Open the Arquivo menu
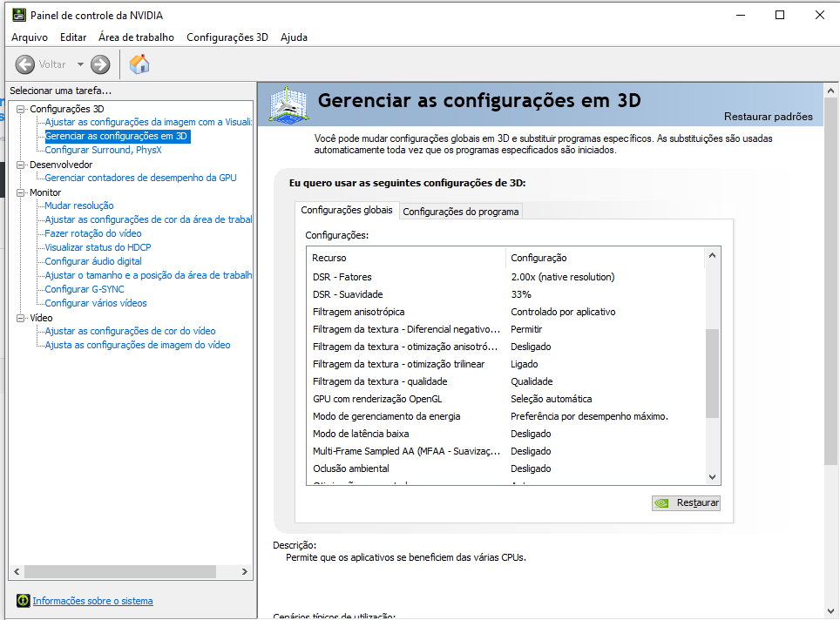The height and width of the screenshot is (620, 840). pos(30,37)
